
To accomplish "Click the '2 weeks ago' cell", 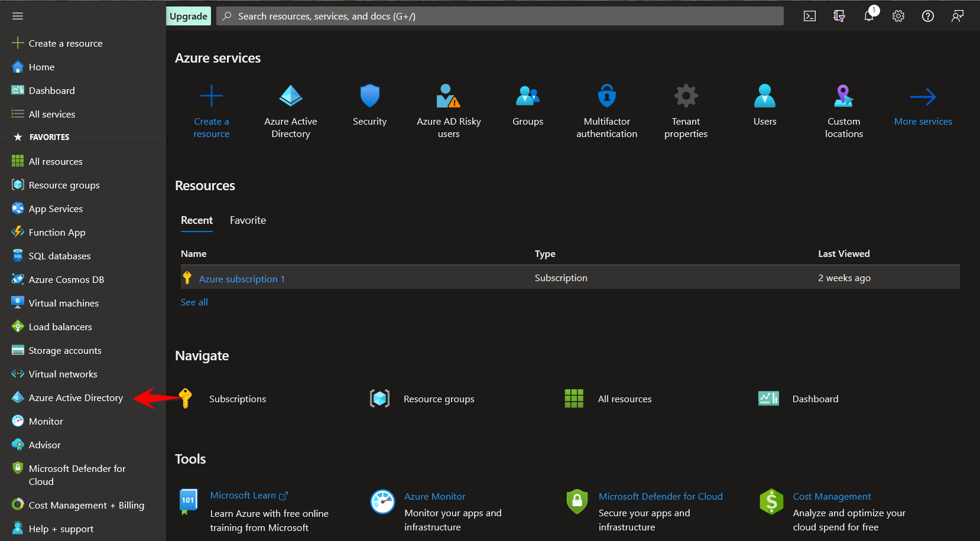I will pos(844,278).
